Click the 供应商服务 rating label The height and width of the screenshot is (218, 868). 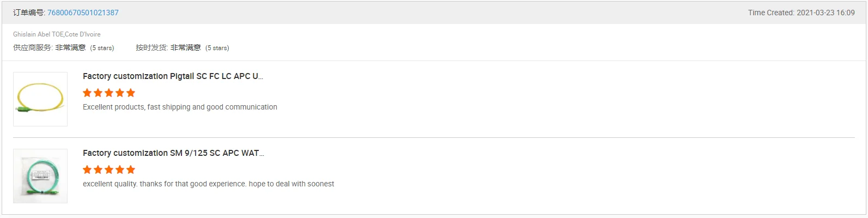[x=33, y=48]
